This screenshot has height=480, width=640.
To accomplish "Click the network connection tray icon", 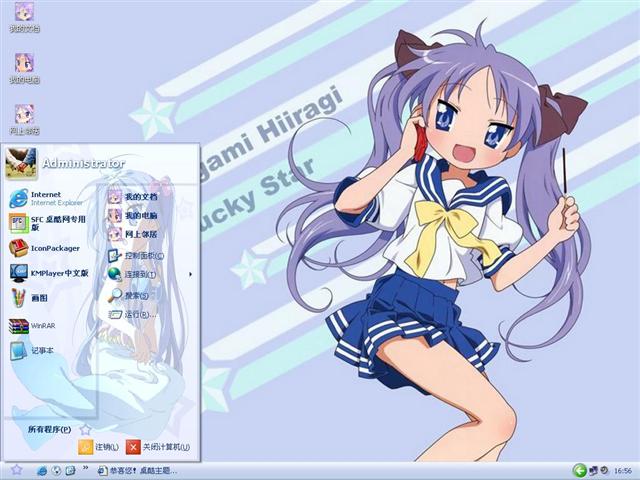I will pos(594,471).
